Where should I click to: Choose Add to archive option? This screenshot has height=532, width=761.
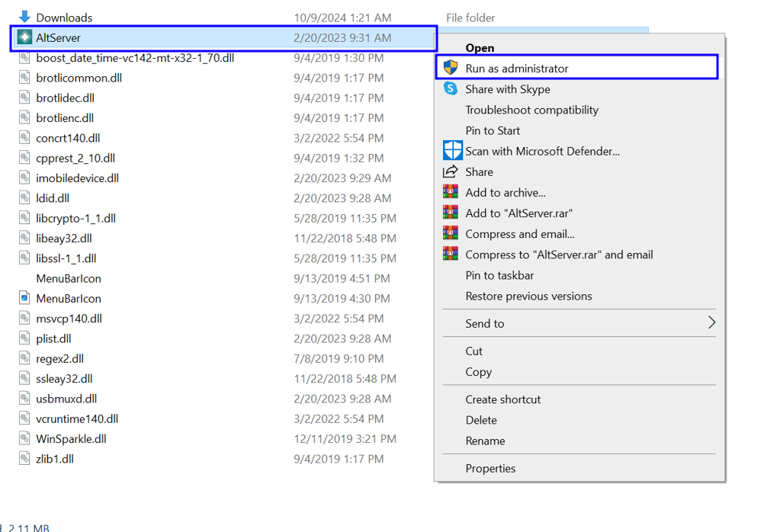506,193
